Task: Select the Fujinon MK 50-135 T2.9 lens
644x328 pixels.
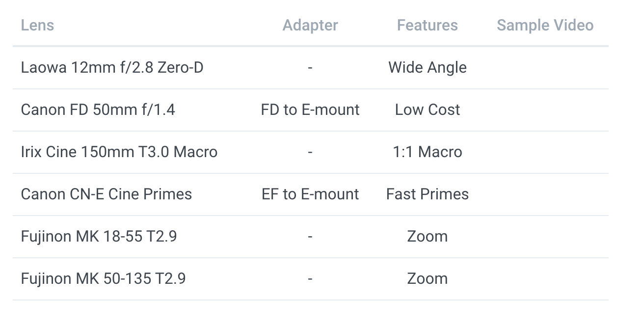Action: click(104, 278)
